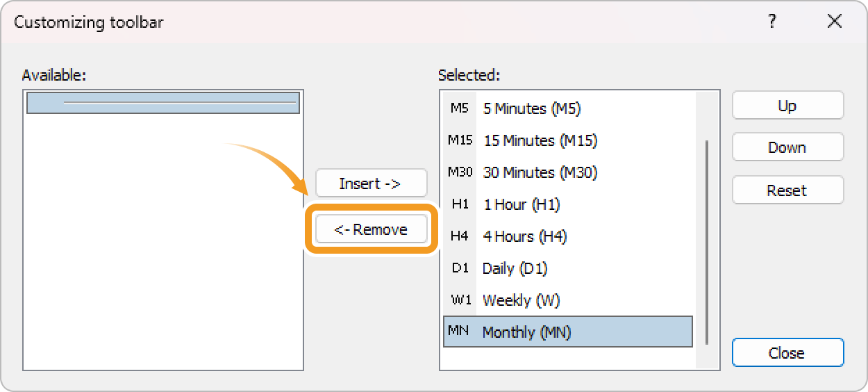Click the W1 timeframe icon

click(x=460, y=300)
